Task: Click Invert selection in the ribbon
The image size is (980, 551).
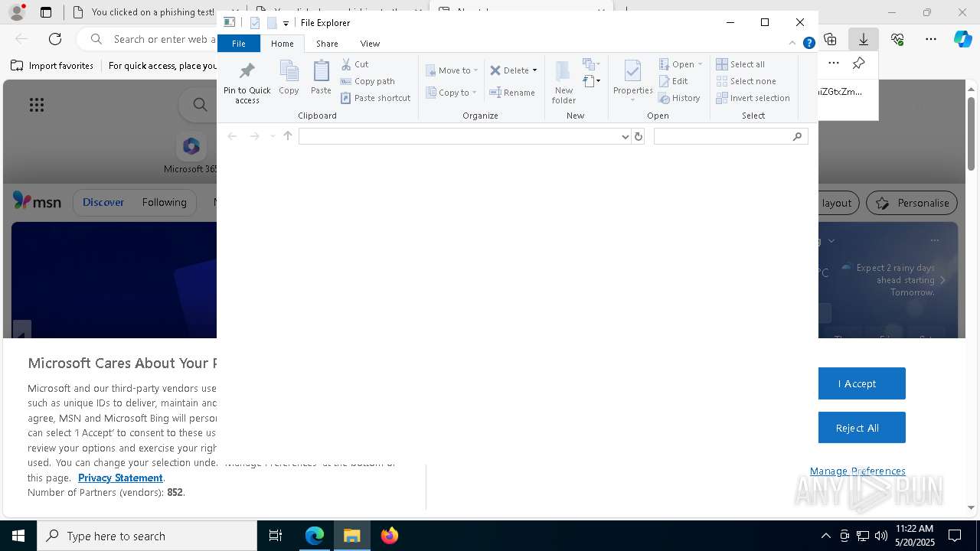Action: coord(753,98)
